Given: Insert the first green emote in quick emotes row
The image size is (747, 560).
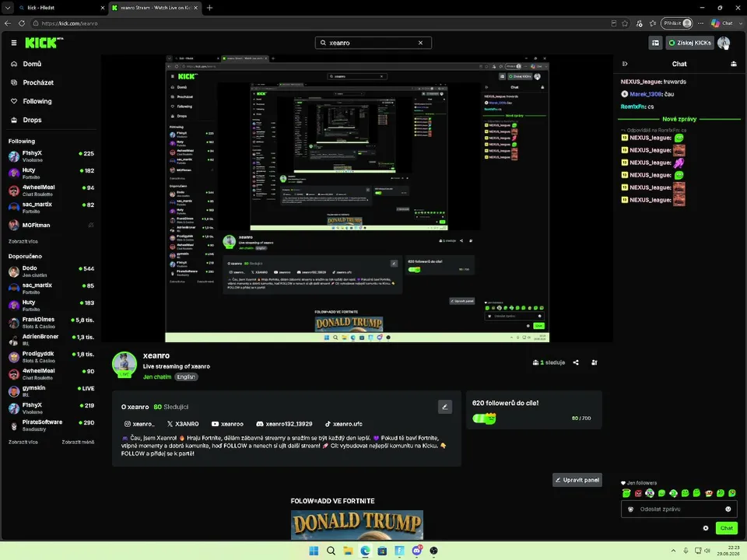Looking at the screenshot, I should tap(626, 493).
